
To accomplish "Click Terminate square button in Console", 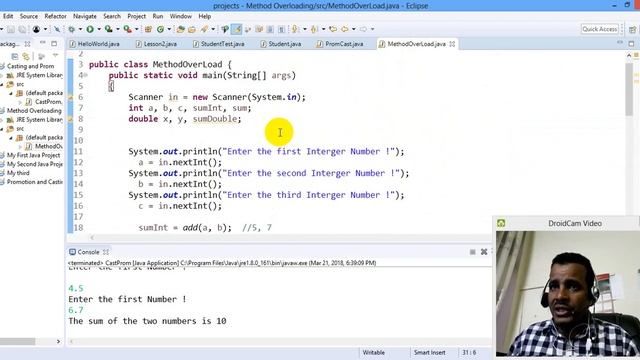I will pos(472,252).
